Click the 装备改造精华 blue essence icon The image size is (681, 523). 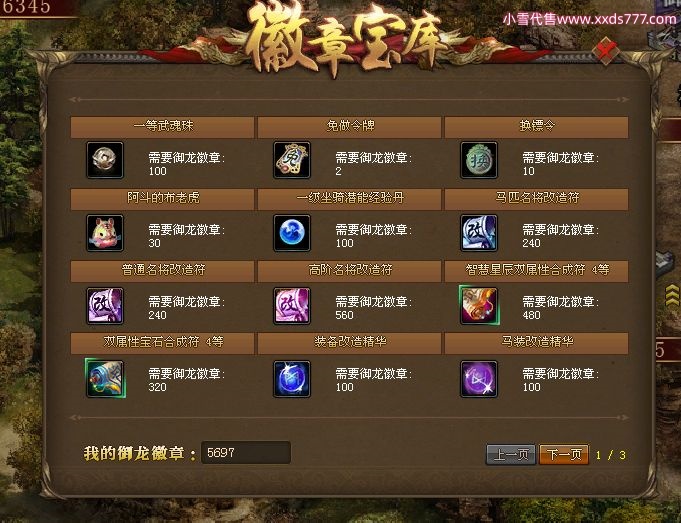[292, 379]
